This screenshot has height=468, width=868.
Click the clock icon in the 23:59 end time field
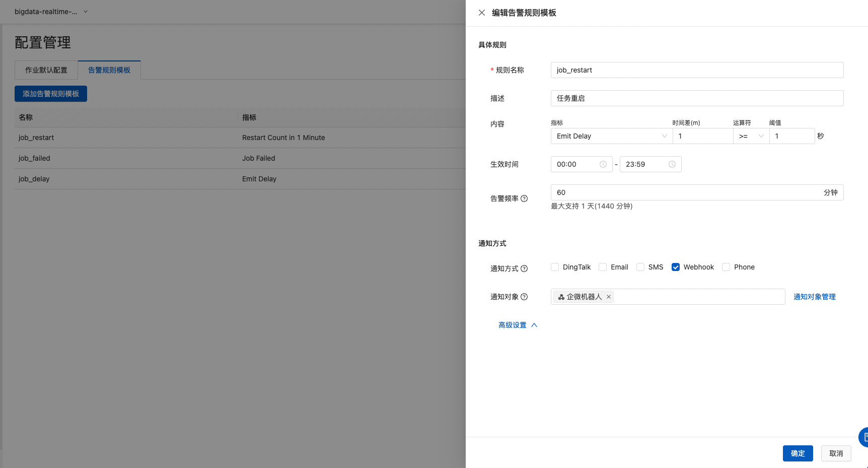672,164
